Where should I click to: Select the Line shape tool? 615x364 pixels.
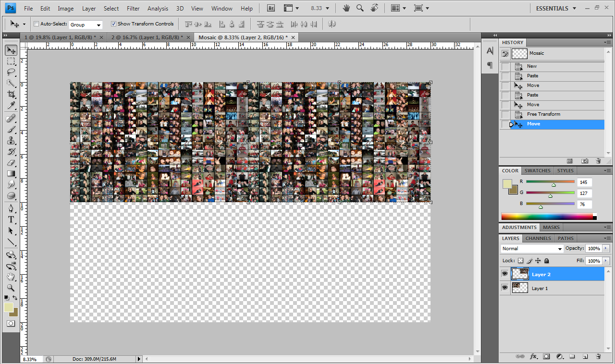click(11, 242)
